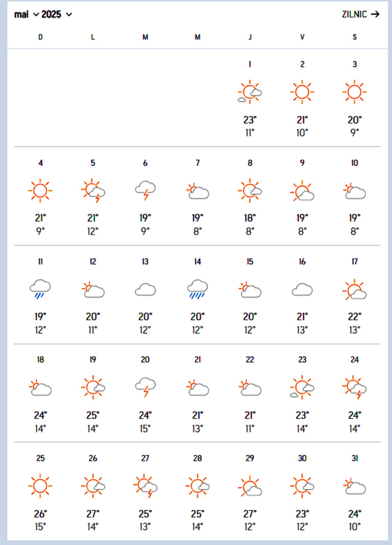
Task: Click the rain cloud icon on May 11
Action: [x=40, y=289]
